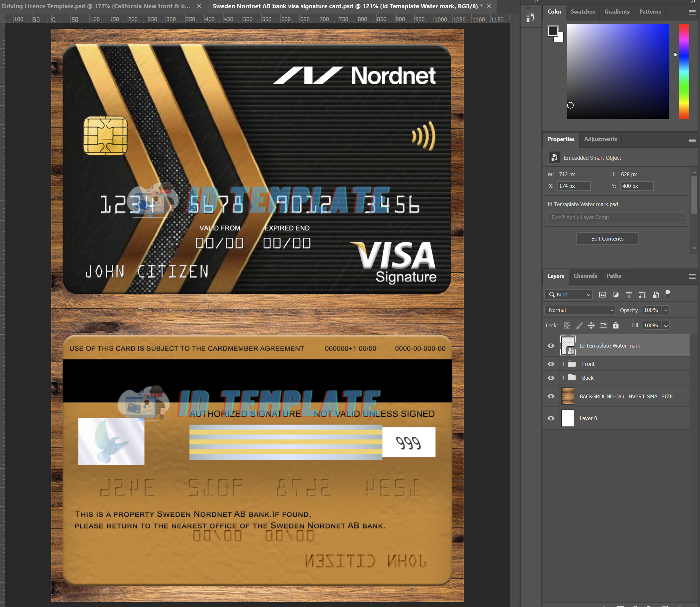Expand the Front layer group
The width and height of the screenshot is (700, 607).
point(563,364)
